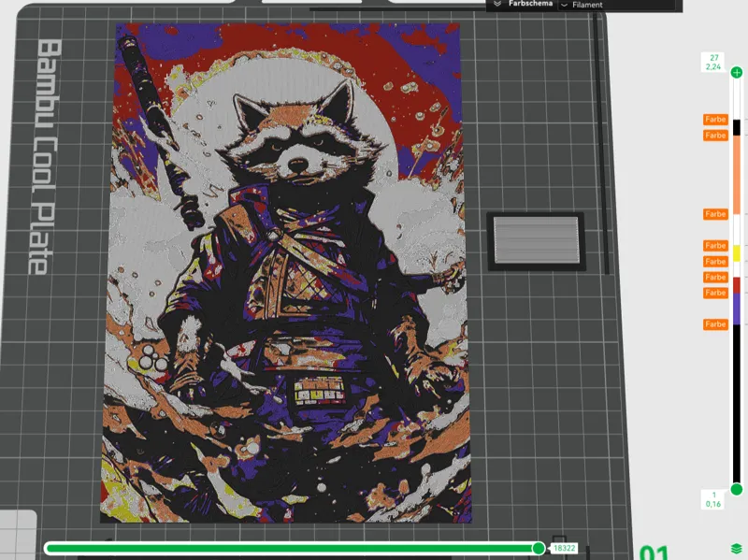
Task: Click the Farbe tag between black and orange segments
Action: coord(715,136)
